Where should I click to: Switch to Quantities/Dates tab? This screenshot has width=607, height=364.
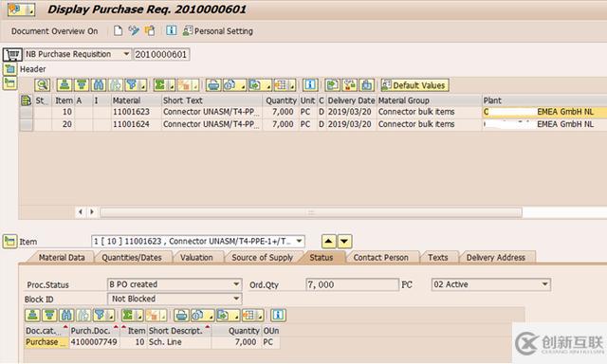(x=132, y=258)
